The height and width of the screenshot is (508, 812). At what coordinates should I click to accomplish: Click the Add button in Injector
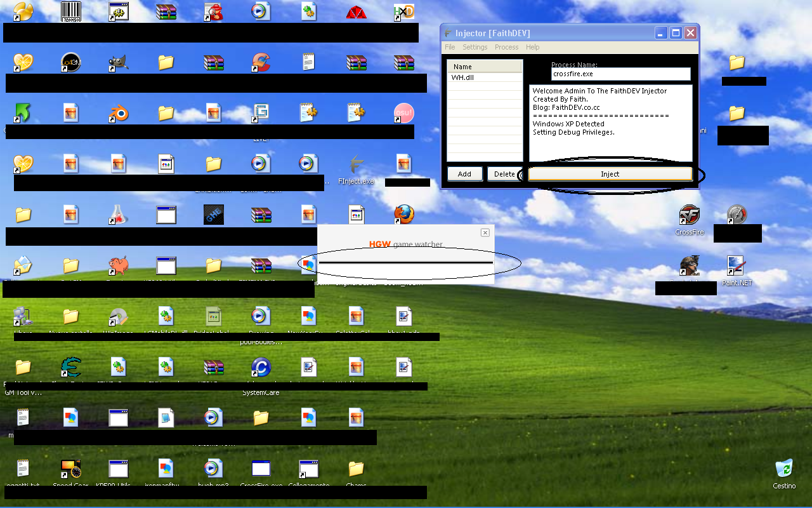pyautogui.click(x=464, y=174)
